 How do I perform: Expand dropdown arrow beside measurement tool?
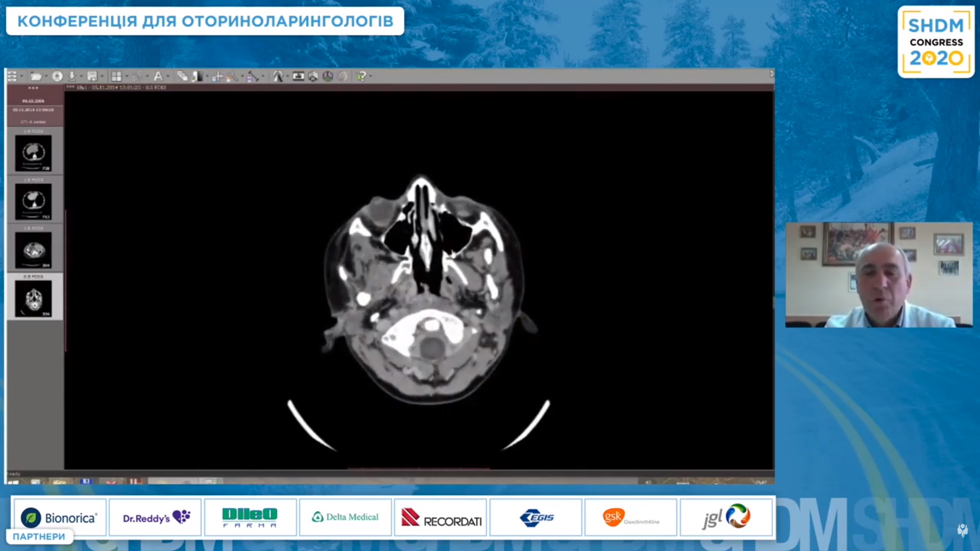262,77
